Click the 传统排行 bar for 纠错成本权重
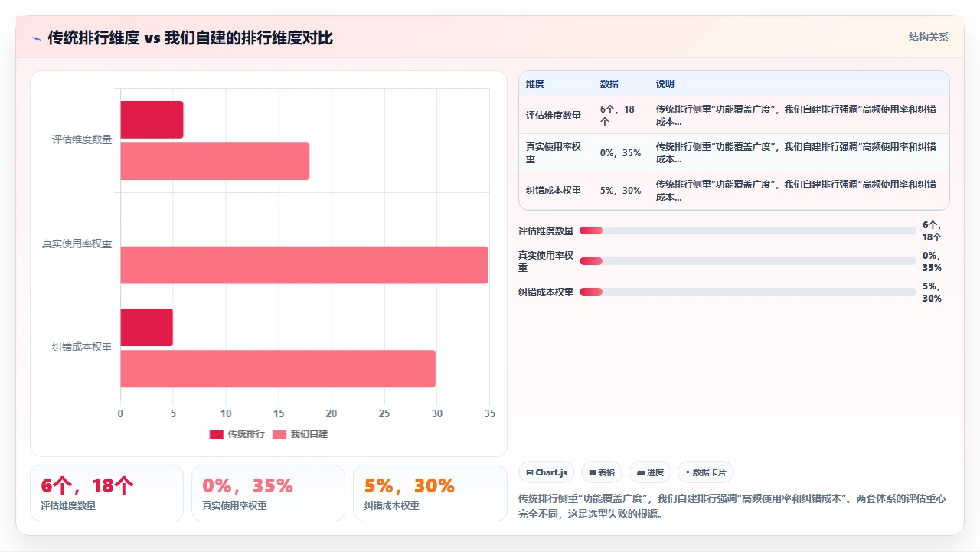The width and height of the screenshot is (980, 552). [x=146, y=328]
